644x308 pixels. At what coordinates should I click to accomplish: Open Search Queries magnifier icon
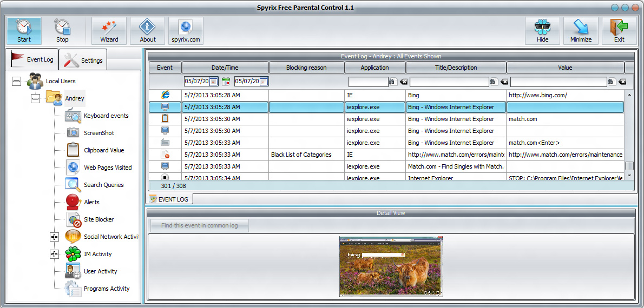point(73,185)
